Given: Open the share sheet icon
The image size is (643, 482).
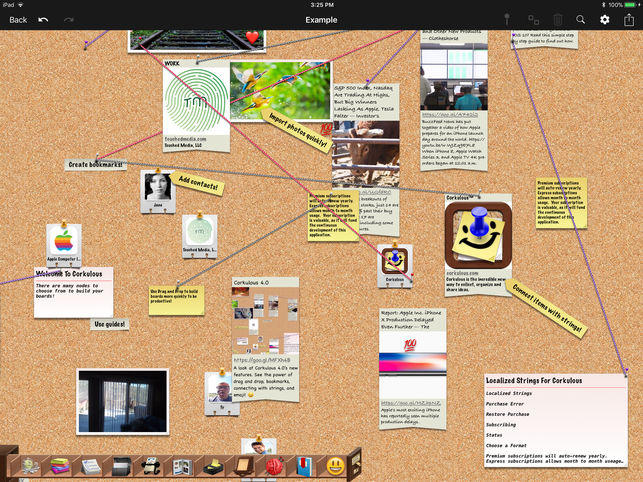Looking at the screenshot, I should (629, 19).
